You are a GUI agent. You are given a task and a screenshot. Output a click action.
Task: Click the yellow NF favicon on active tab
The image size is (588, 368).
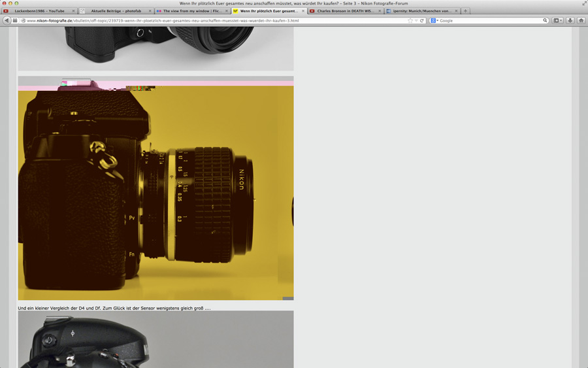tap(235, 11)
